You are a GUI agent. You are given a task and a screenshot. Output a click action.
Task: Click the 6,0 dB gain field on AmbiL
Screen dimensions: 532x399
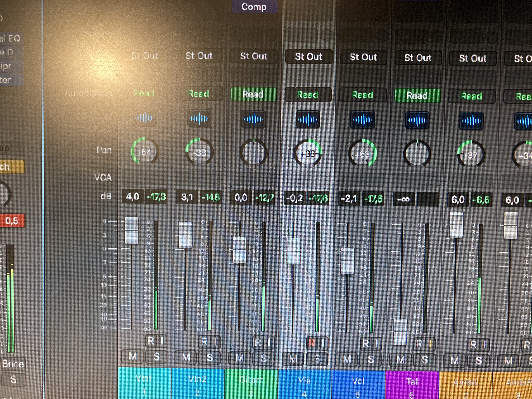(458, 200)
